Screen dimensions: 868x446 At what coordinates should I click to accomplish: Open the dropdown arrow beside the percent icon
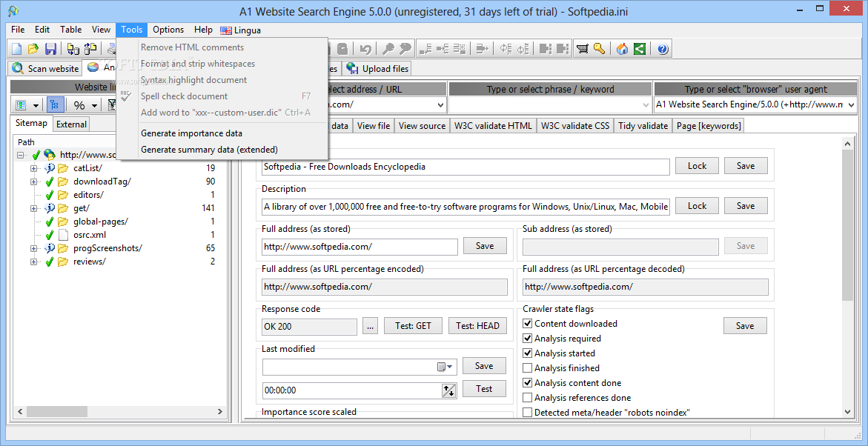tap(94, 105)
